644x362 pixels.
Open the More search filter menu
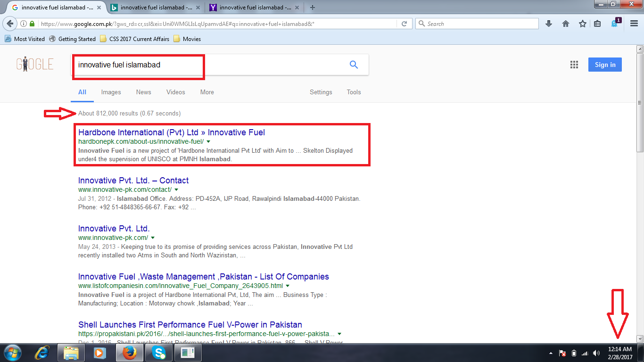click(x=207, y=92)
